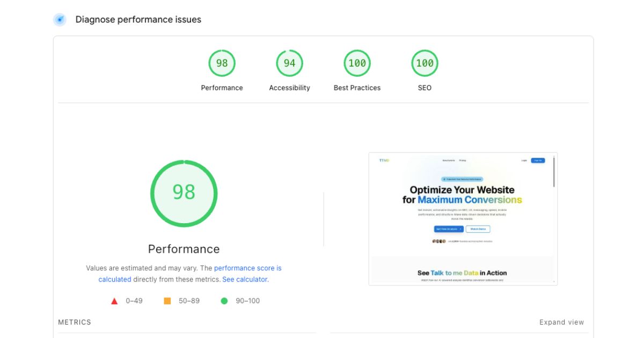Open the See calculator link
644x338 pixels.
245,280
